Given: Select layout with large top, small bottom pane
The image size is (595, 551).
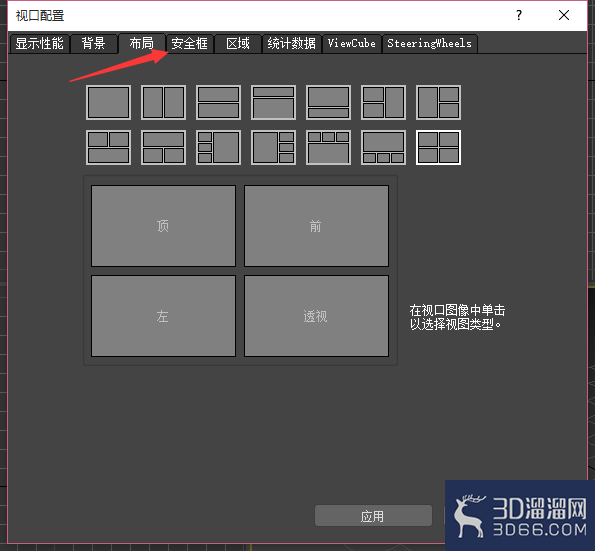Looking at the screenshot, I should click(329, 102).
